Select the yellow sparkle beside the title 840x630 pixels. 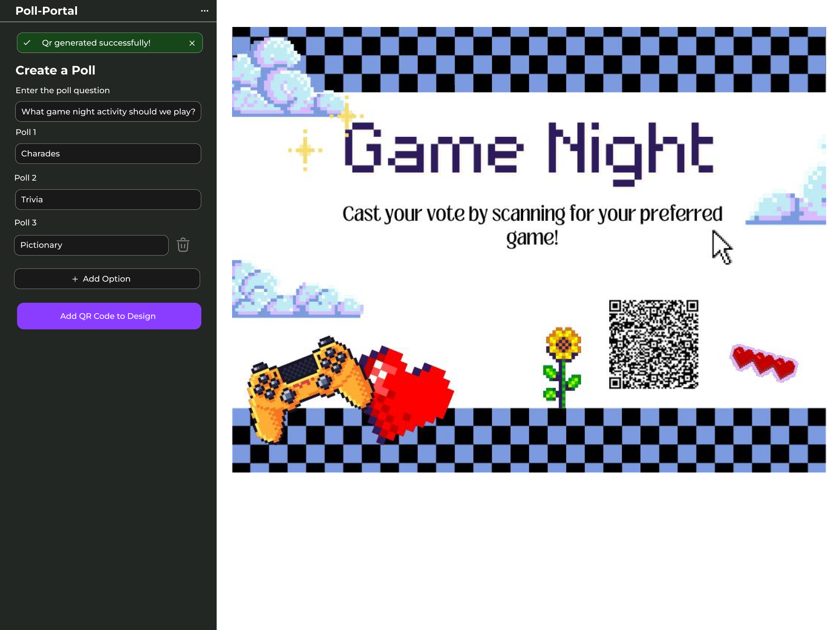pos(305,150)
